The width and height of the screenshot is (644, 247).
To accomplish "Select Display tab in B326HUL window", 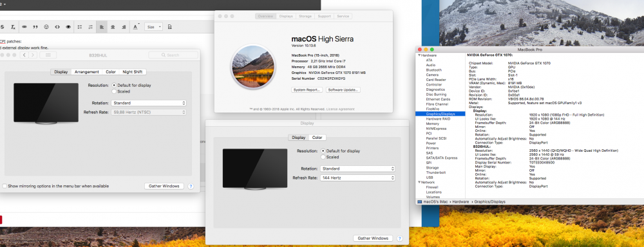I will [x=61, y=72].
